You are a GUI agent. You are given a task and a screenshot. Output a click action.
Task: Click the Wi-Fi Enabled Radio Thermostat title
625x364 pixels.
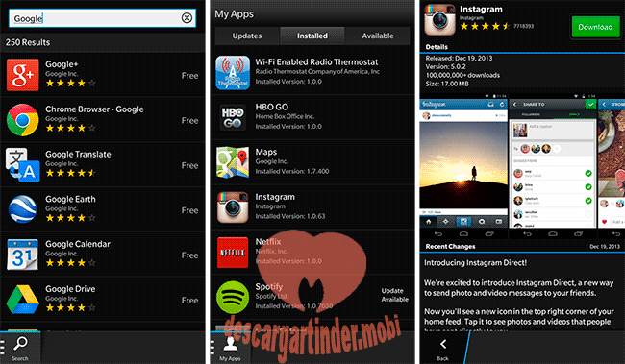click(317, 62)
